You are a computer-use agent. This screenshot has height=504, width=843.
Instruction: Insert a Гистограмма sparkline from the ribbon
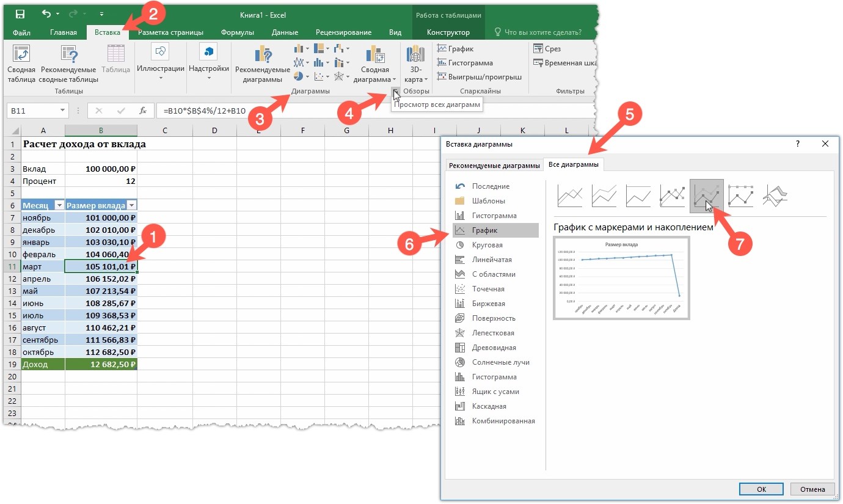(x=465, y=63)
